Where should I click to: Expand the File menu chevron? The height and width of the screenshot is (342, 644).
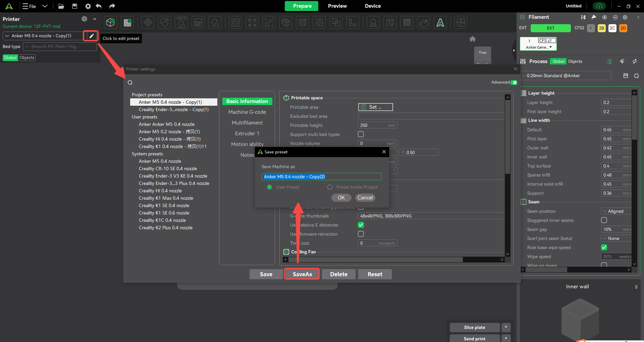45,6
